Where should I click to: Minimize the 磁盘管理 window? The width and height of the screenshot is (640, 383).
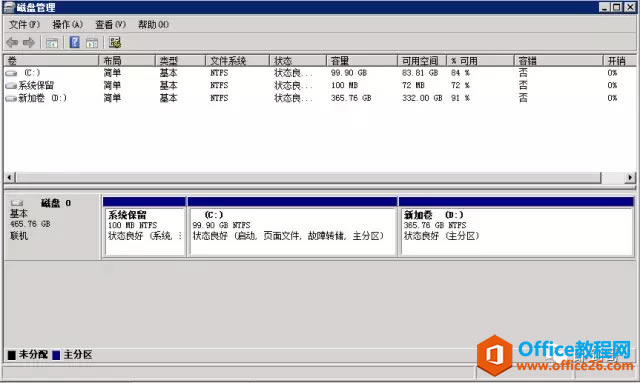[604, 7]
